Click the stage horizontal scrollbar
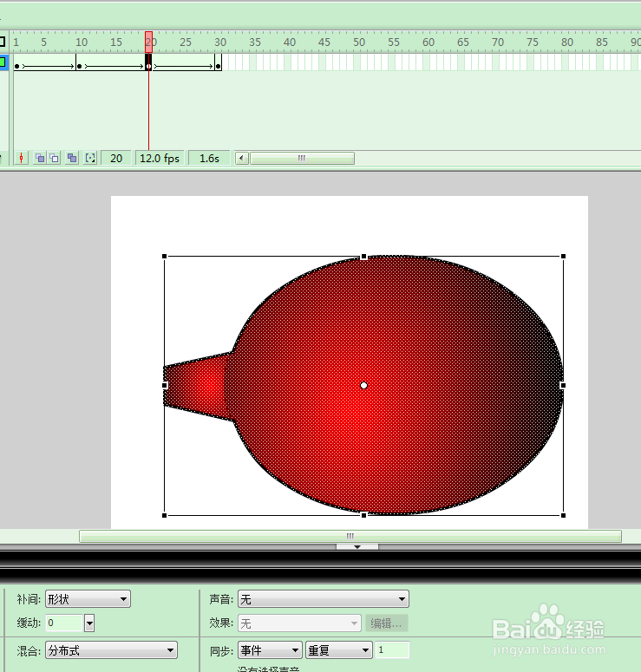The height and width of the screenshot is (672, 641). [x=350, y=536]
